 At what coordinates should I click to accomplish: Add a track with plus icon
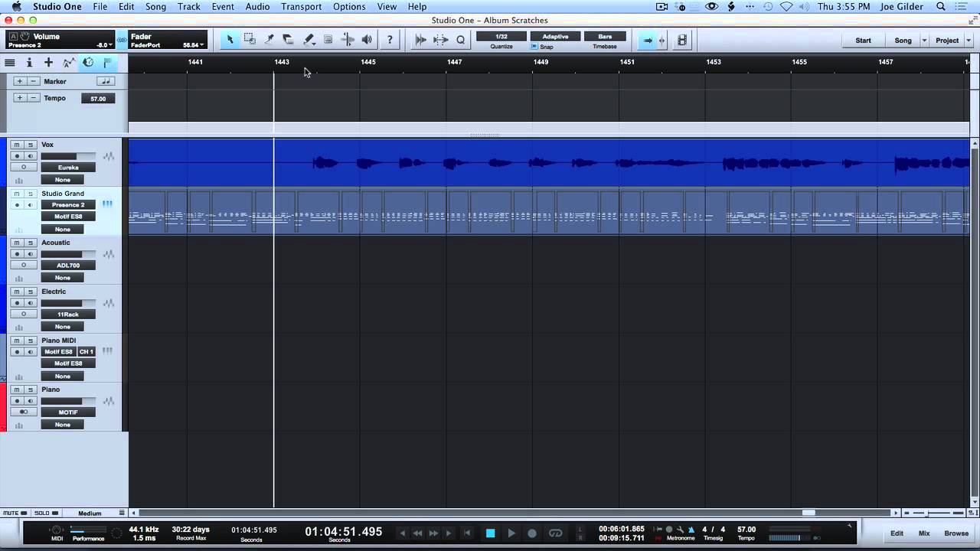(48, 63)
